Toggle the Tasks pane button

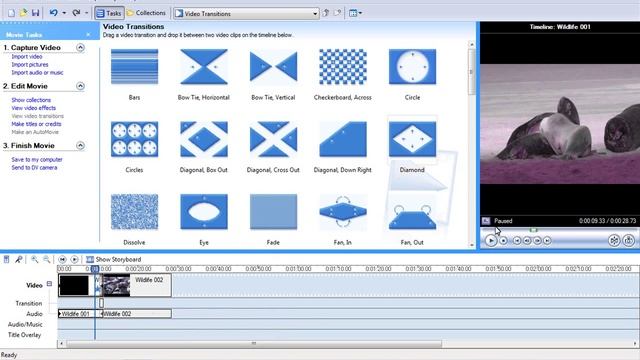click(x=109, y=13)
